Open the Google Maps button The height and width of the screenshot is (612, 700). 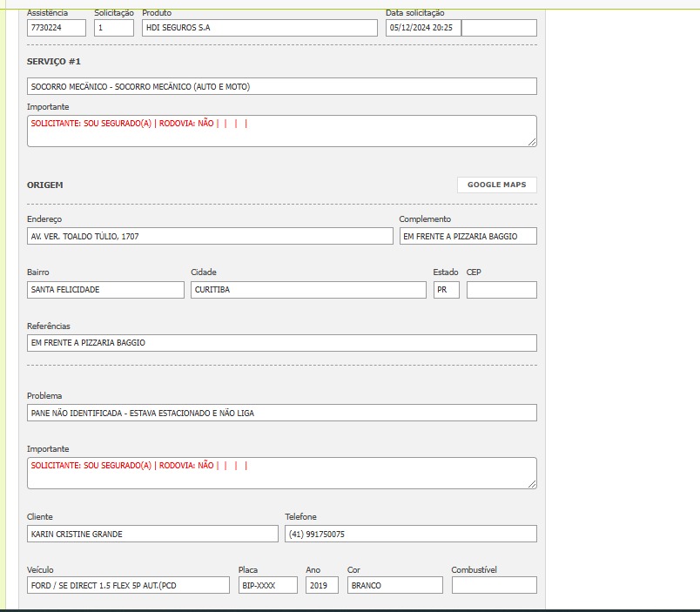coord(497,185)
